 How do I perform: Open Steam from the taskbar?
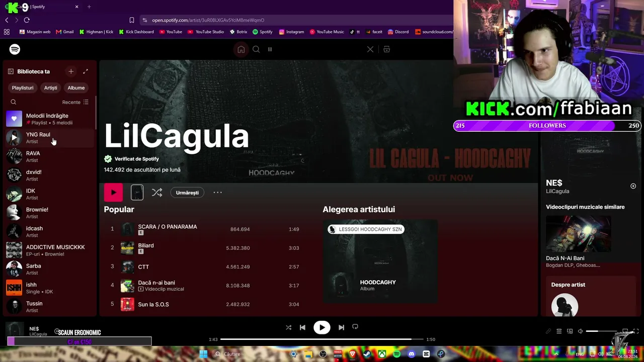[366, 354]
